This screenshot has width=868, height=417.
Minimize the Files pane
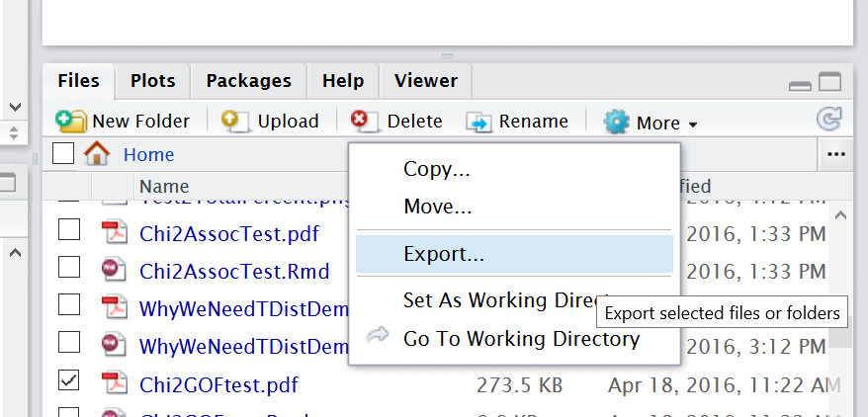point(800,86)
